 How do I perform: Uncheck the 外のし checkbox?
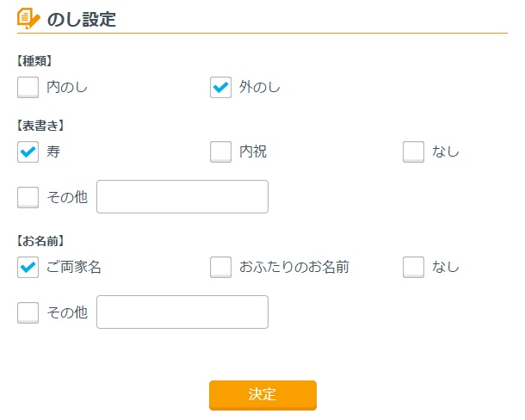pos(221,87)
